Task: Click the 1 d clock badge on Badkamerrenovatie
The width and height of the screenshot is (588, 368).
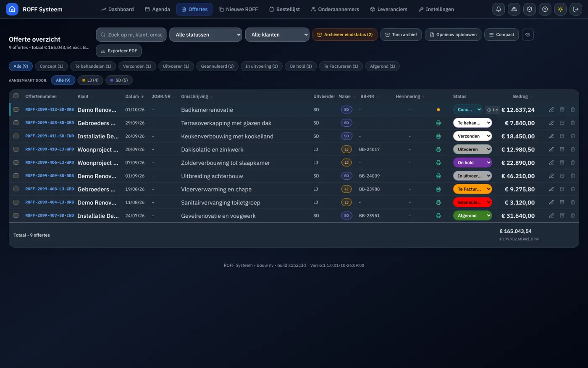Action: point(492,110)
